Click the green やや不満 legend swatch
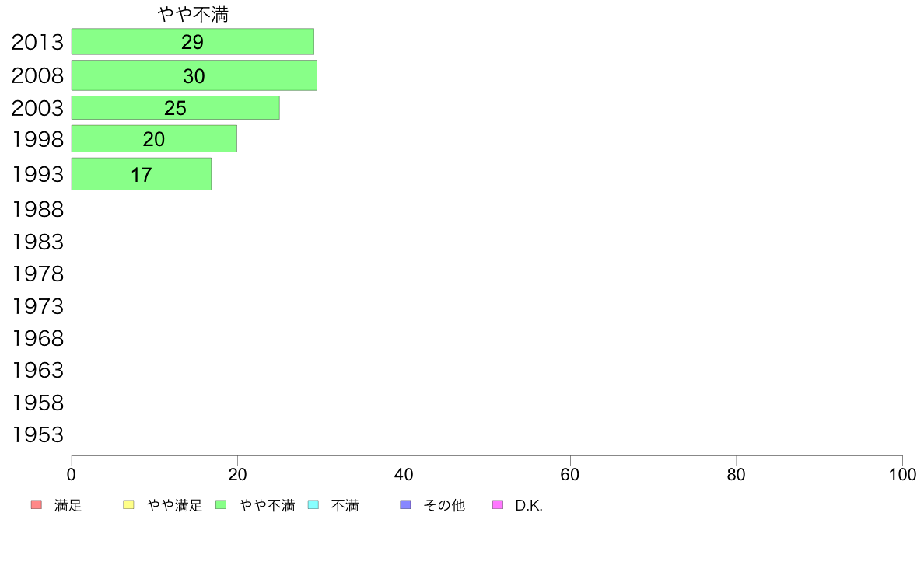924x572 pixels. [221, 505]
